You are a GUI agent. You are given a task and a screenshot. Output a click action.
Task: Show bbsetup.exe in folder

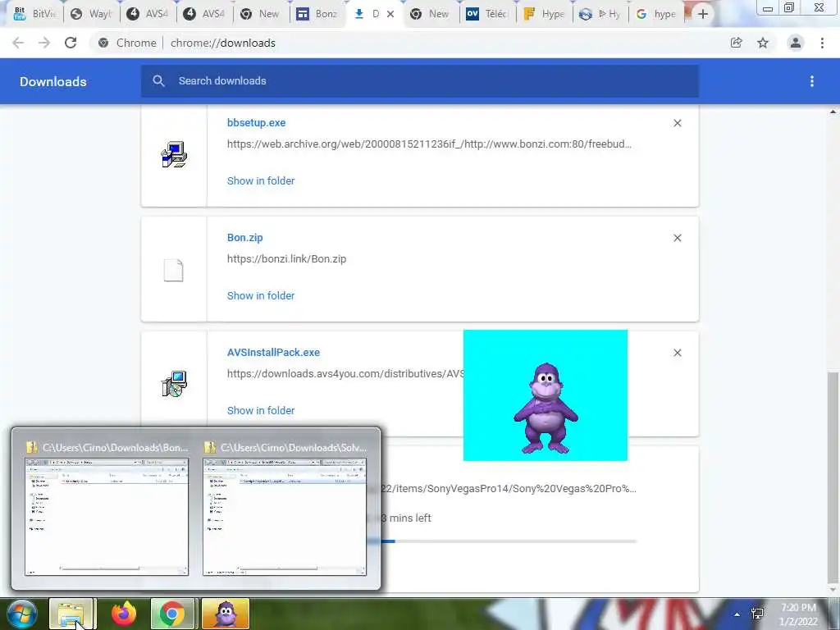(x=261, y=181)
